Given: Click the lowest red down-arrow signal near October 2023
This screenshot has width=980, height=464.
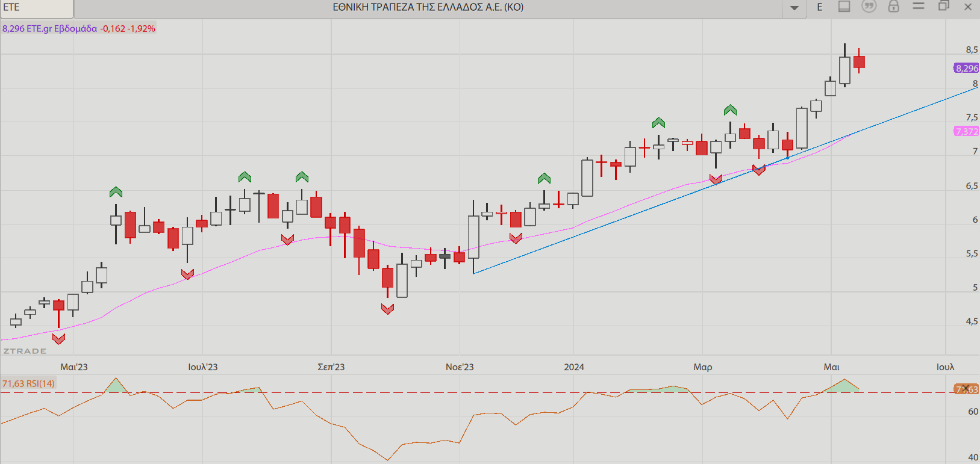Looking at the screenshot, I should 387,309.
